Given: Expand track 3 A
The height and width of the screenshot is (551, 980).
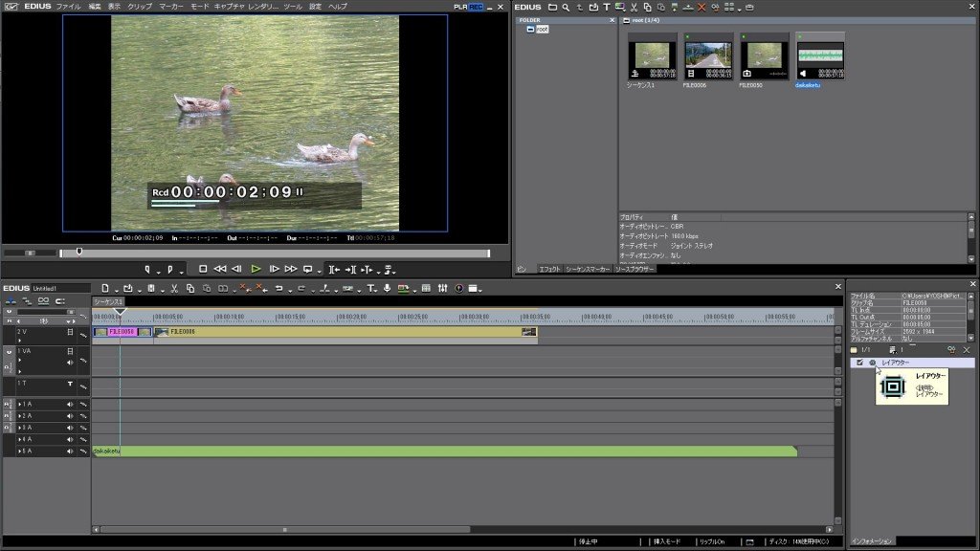Looking at the screenshot, I should tap(19, 428).
